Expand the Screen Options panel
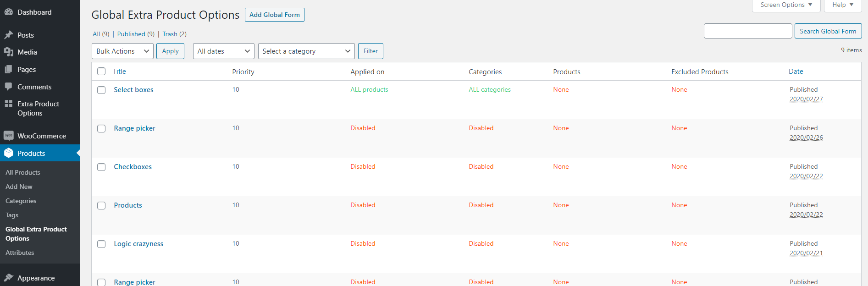Viewport: 868px width, 286px height. pos(786,5)
